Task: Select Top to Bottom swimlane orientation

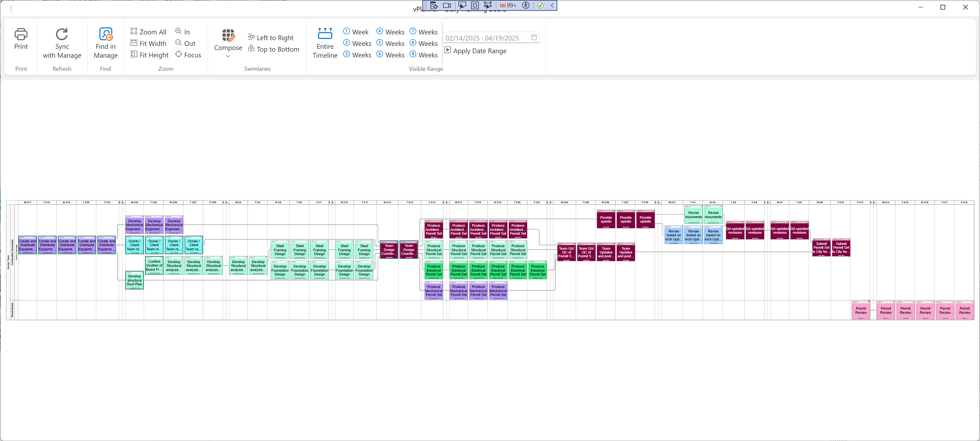Action: tap(274, 49)
